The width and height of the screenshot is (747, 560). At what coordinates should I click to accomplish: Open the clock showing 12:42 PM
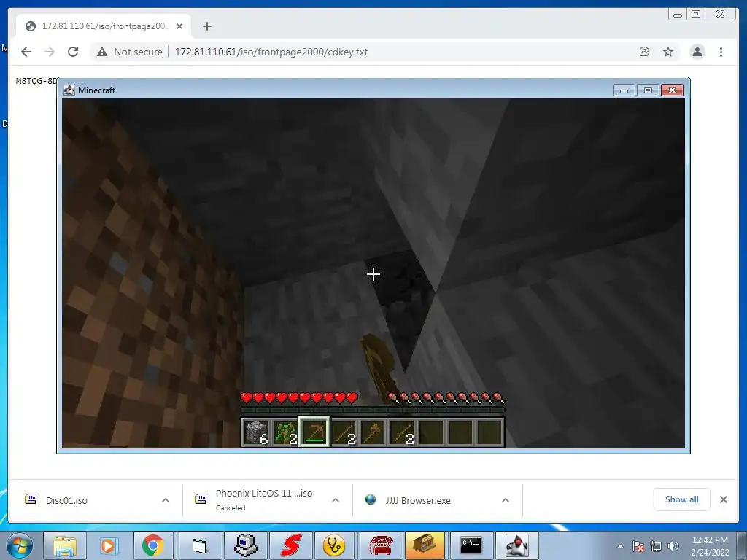click(710, 546)
